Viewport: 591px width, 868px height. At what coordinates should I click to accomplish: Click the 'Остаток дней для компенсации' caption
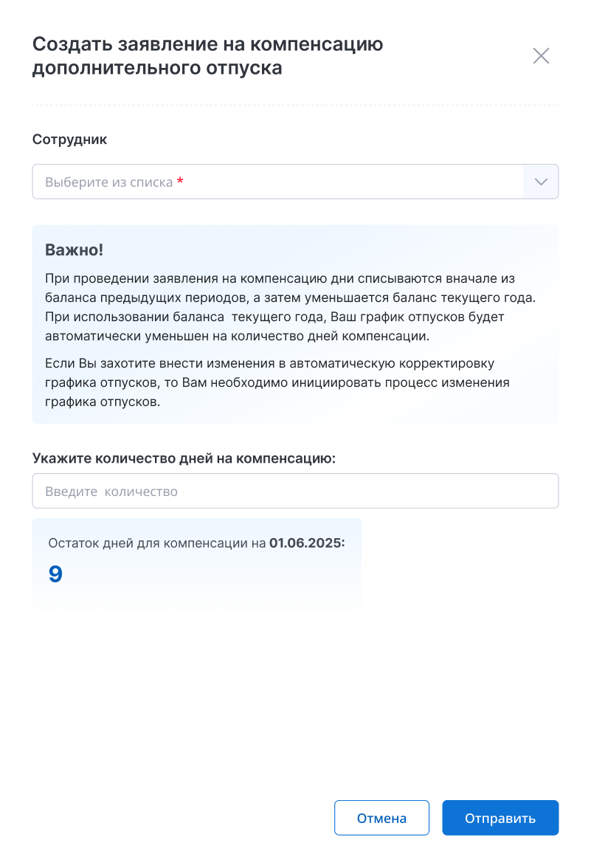point(156,544)
